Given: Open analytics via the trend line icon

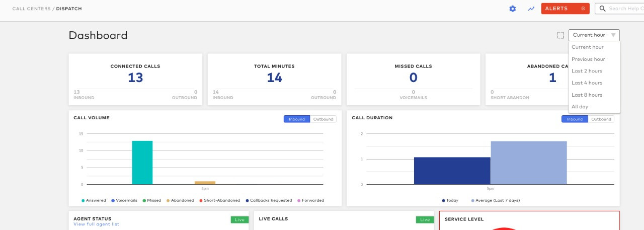Looking at the screenshot, I should [x=531, y=9].
